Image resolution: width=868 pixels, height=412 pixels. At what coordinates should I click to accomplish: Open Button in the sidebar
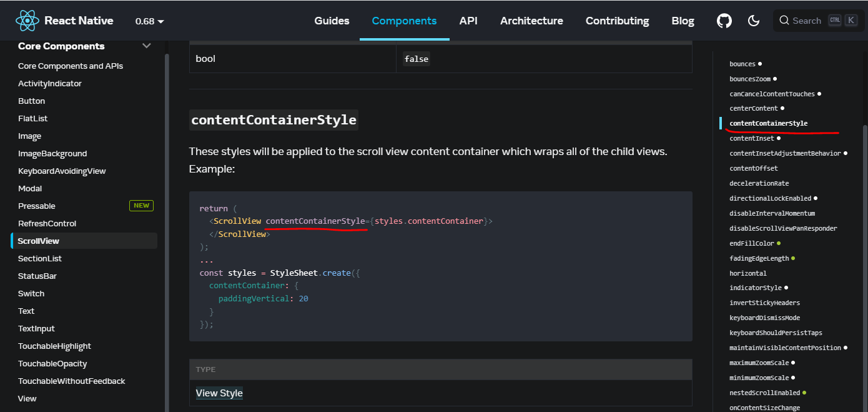click(32, 101)
